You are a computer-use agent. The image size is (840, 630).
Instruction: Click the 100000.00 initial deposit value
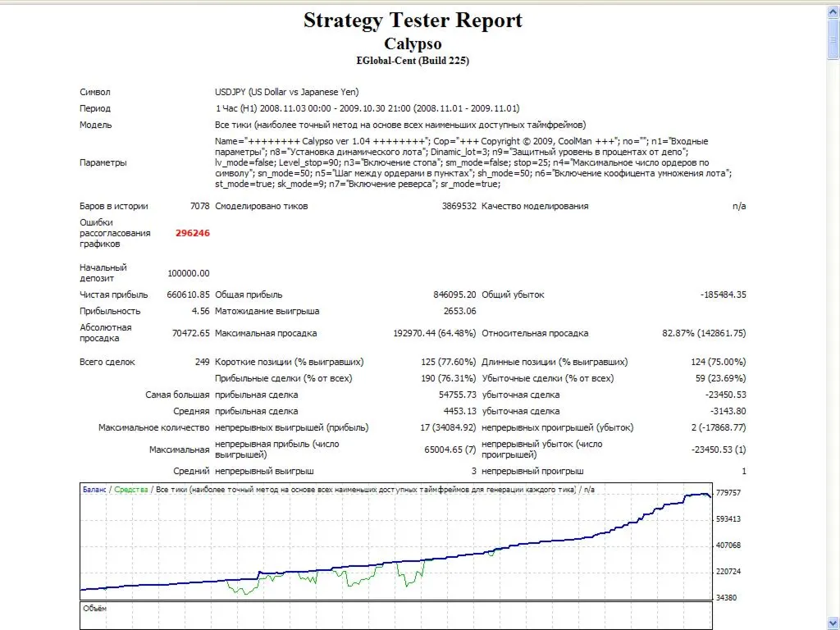coord(189,273)
